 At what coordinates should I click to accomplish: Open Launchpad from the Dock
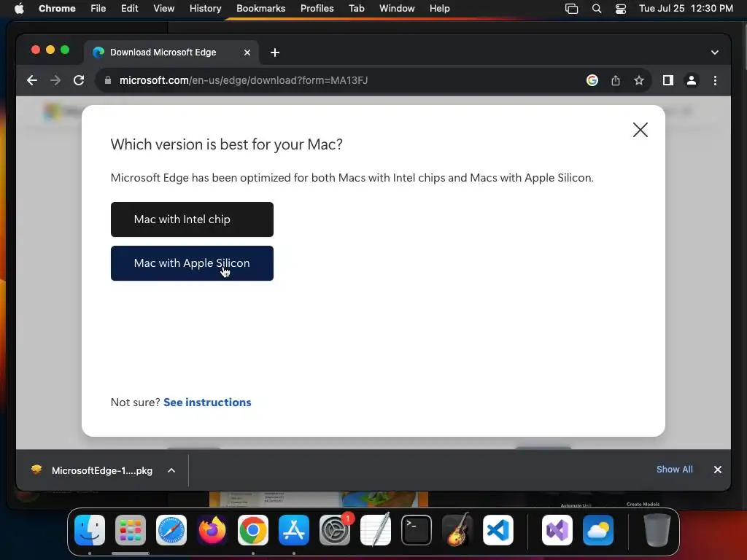pyautogui.click(x=131, y=530)
